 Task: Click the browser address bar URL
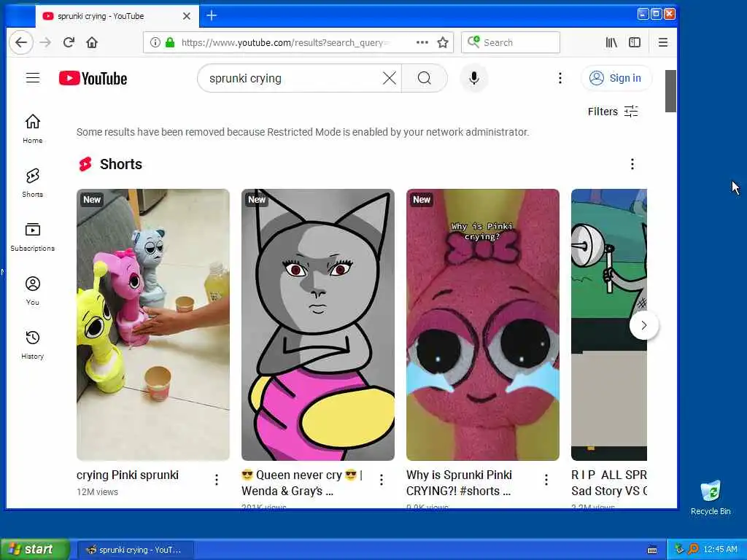pyautogui.click(x=286, y=42)
